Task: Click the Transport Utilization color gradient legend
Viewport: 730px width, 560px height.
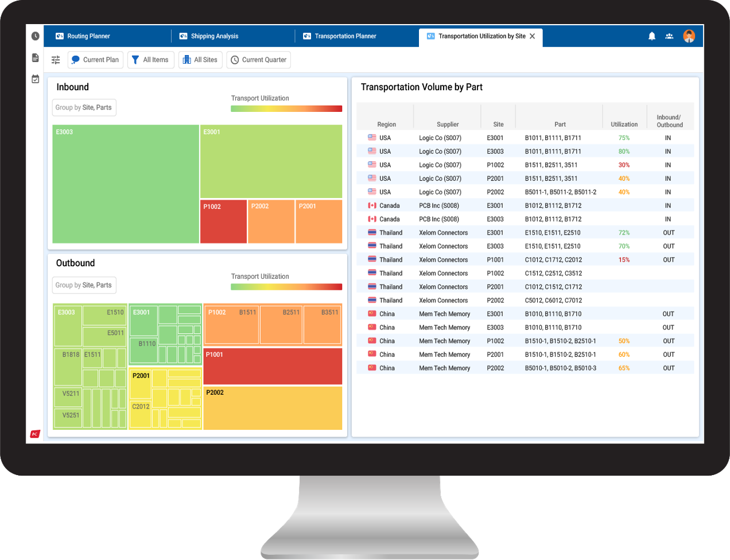Action: click(286, 108)
